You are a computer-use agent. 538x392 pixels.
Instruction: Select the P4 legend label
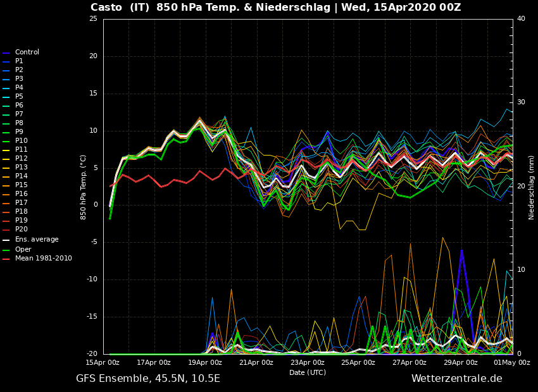[x=19, y=88]
